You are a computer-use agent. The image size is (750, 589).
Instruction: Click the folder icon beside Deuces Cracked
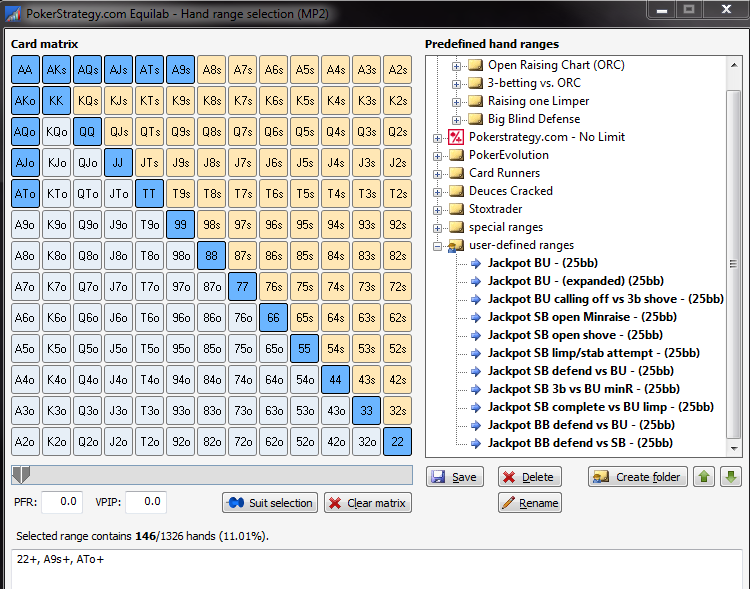coord(456,191)
